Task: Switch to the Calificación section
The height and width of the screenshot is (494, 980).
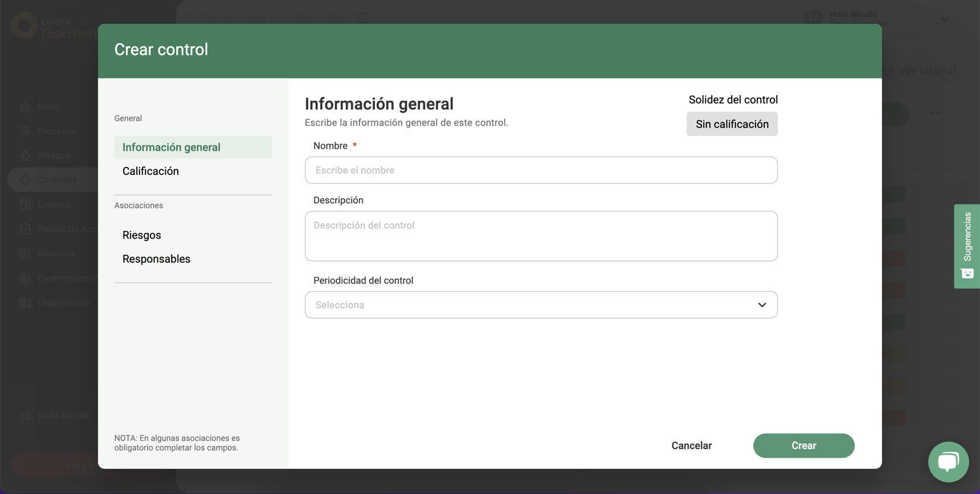Action: click(x=150, y=171)
